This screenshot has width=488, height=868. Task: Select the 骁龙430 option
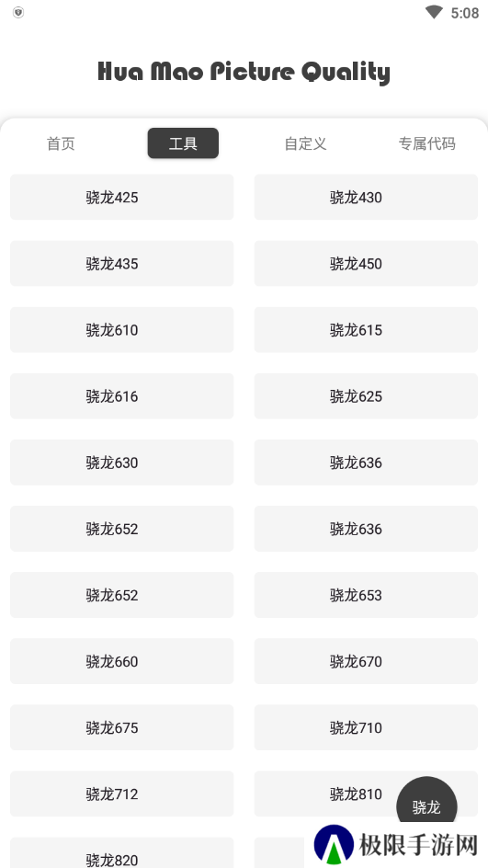coord(366,197)
